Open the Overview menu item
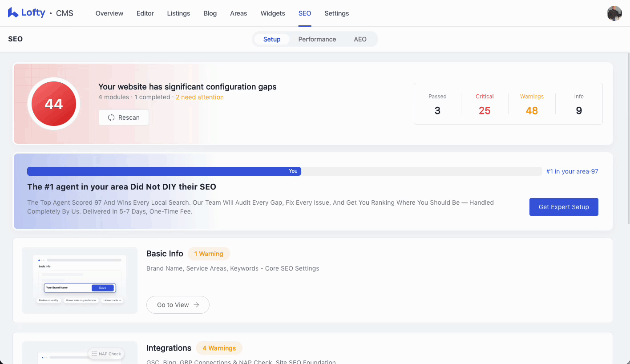 109,13
